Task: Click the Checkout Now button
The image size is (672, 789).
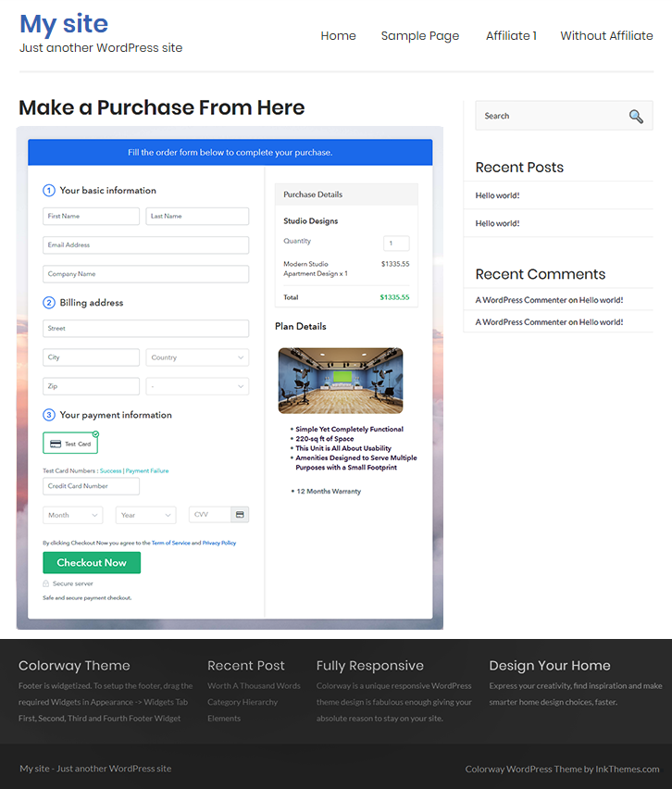Action: click(92, 562)
